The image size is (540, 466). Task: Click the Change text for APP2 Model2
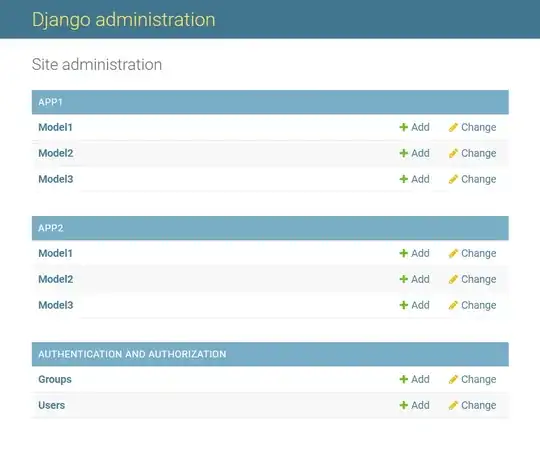pos(479,279)
